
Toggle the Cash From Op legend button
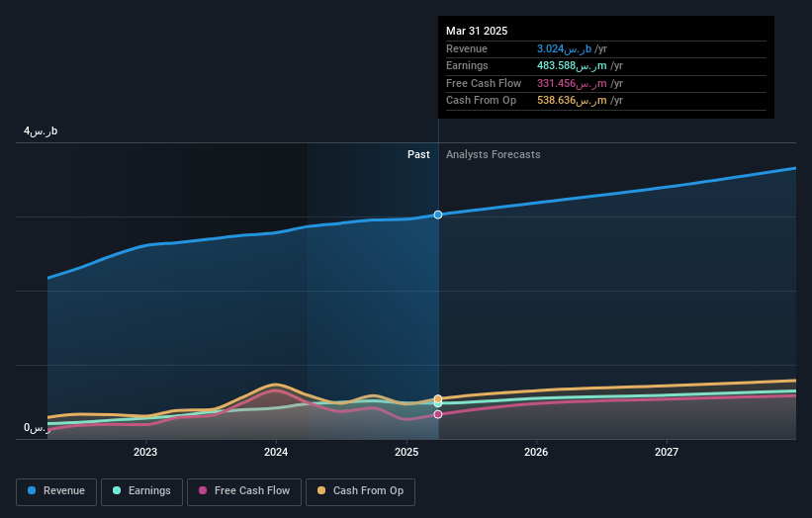click(360, 491)
